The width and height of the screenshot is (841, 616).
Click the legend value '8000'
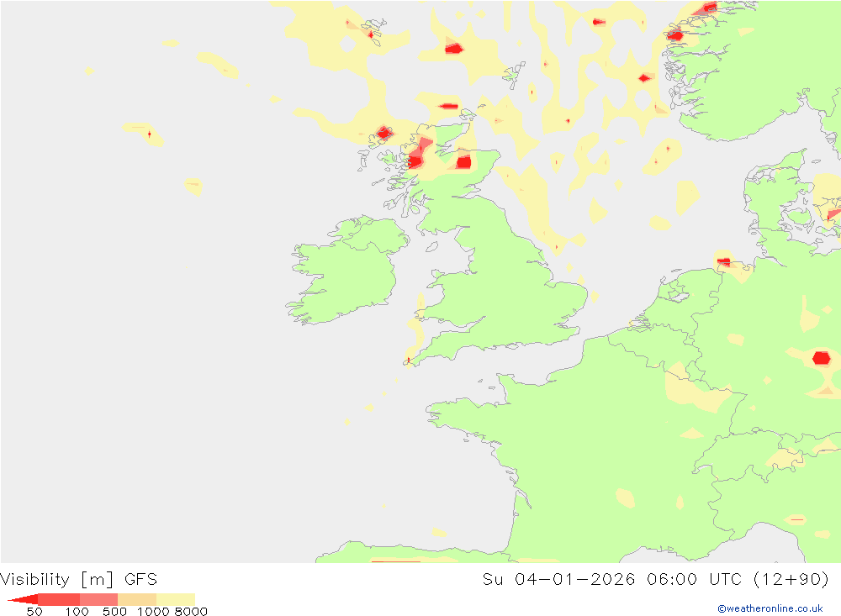pos(191,612)
